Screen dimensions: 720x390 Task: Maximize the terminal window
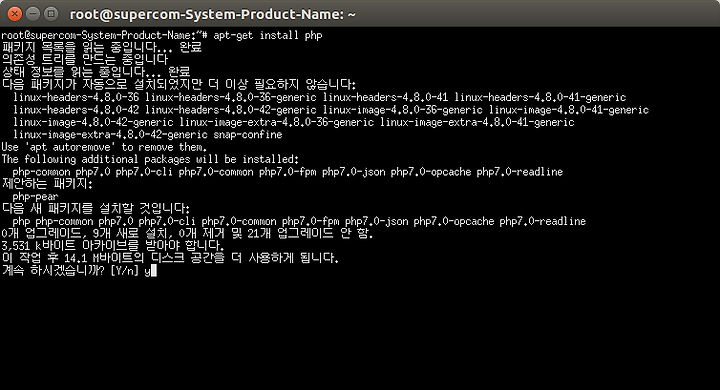[51, 14]
